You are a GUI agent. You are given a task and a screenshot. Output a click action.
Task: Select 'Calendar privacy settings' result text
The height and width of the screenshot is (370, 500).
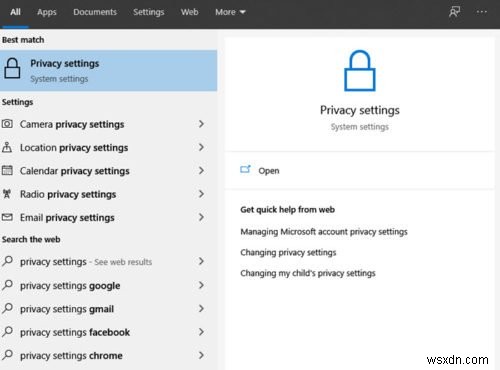click(75, 171)
